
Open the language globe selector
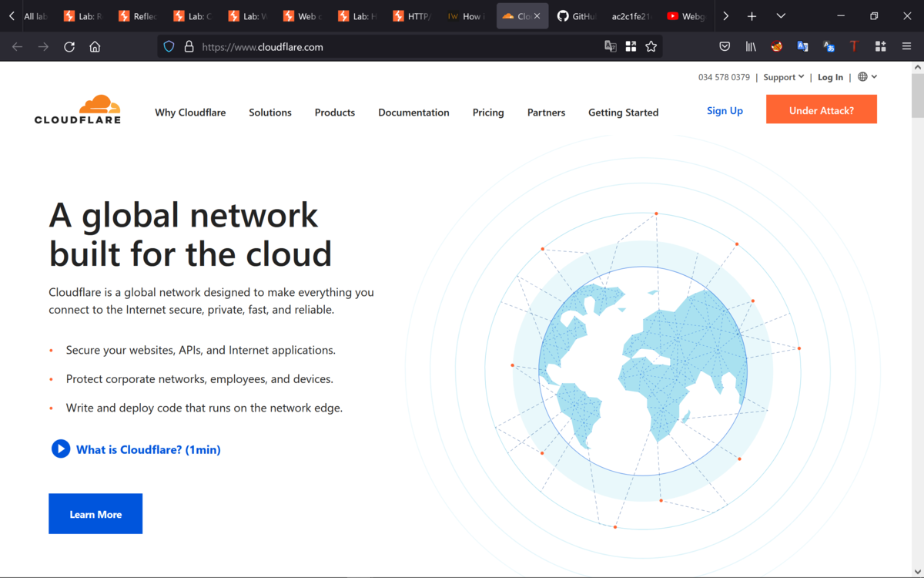[x=867, y=77]
